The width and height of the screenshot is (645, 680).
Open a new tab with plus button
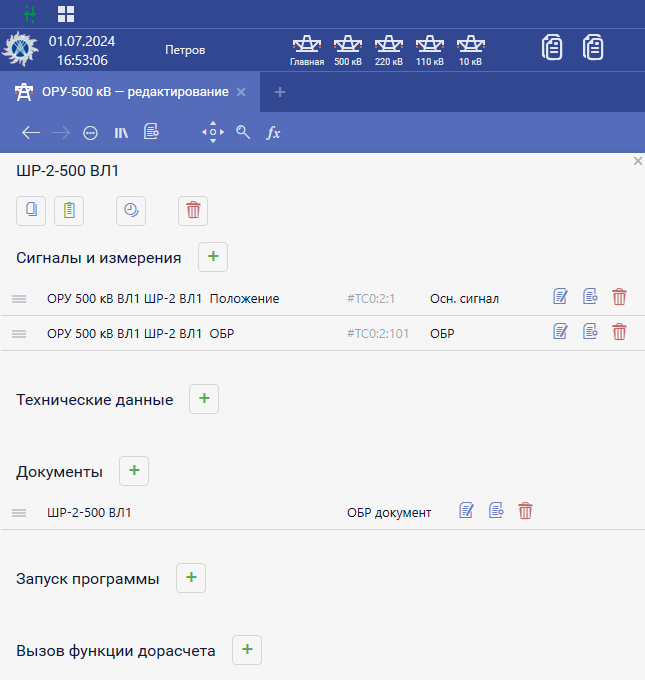click(280, 92)
